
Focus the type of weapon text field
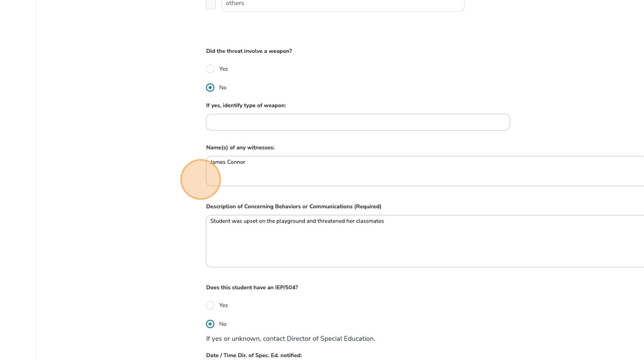pyautogui.click(x=358, y=122)
